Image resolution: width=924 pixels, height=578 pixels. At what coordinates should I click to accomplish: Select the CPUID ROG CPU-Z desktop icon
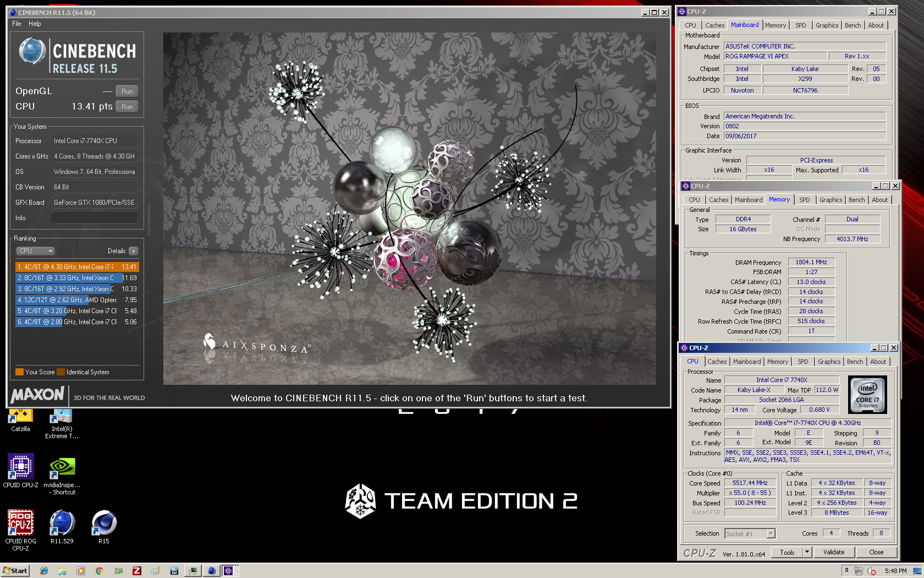(x=21, y=530)
